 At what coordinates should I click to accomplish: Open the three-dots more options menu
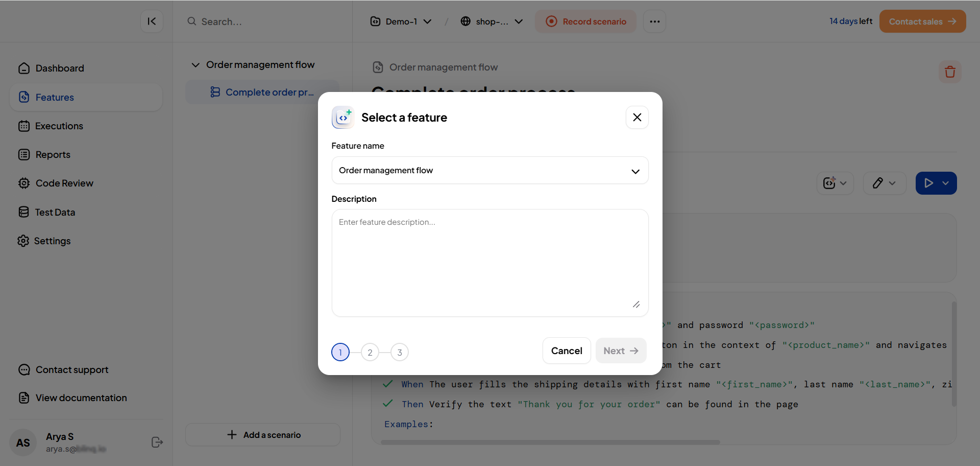coord(654,21)
